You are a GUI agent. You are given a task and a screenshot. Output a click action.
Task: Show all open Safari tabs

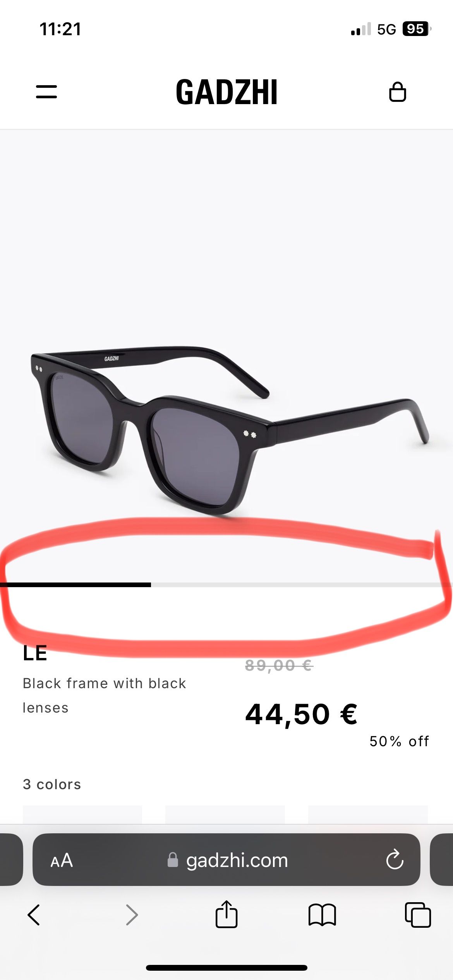pos(418,915)
